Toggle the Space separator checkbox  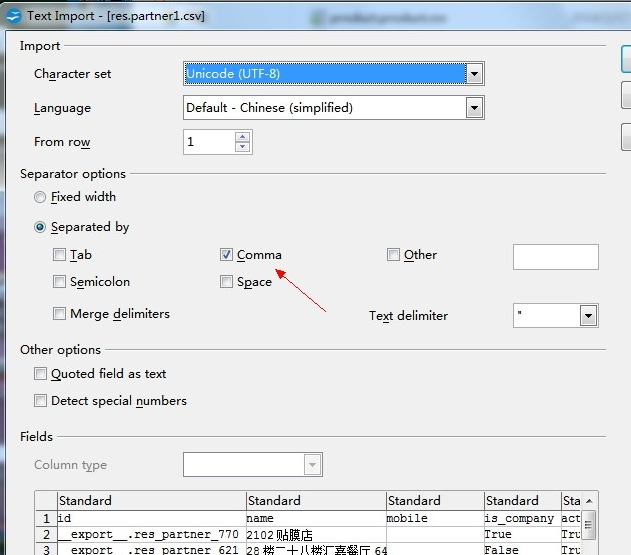(x=227, y=283)
